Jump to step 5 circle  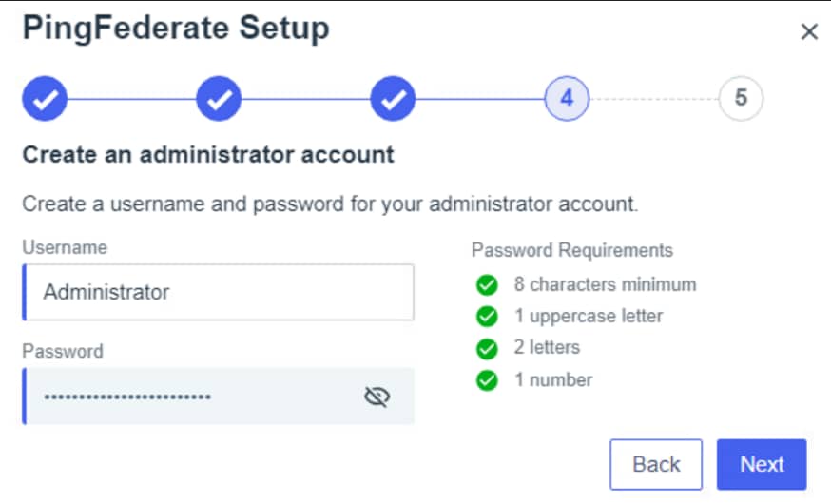741,98
